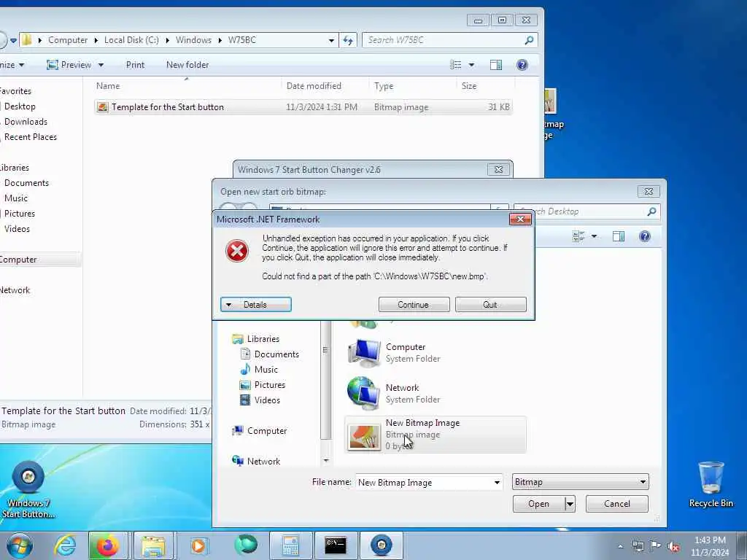Toggle preview pane icon in file dialog

point(619,236)
